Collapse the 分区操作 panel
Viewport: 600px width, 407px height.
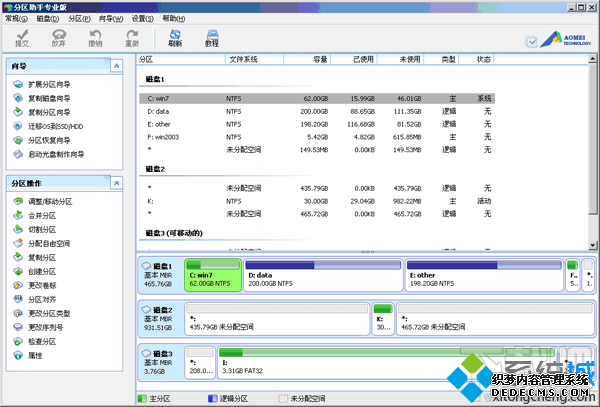tap(117, 184)
